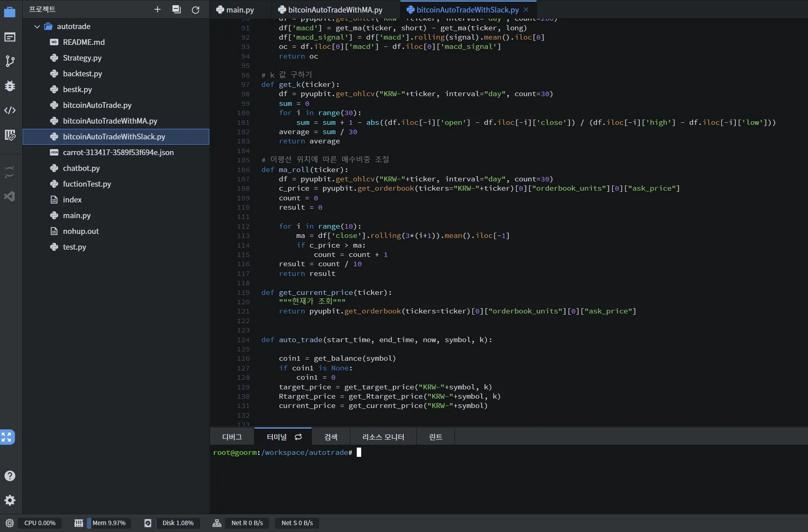Open the settings gear icon
The height and width of the screenshot is (532, 808).
coord(10,500)
